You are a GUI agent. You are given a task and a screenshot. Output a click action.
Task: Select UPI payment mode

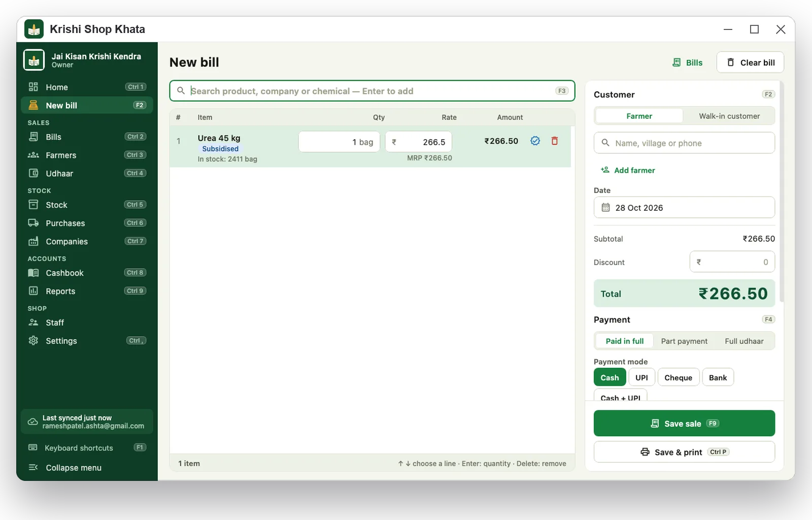641,378
